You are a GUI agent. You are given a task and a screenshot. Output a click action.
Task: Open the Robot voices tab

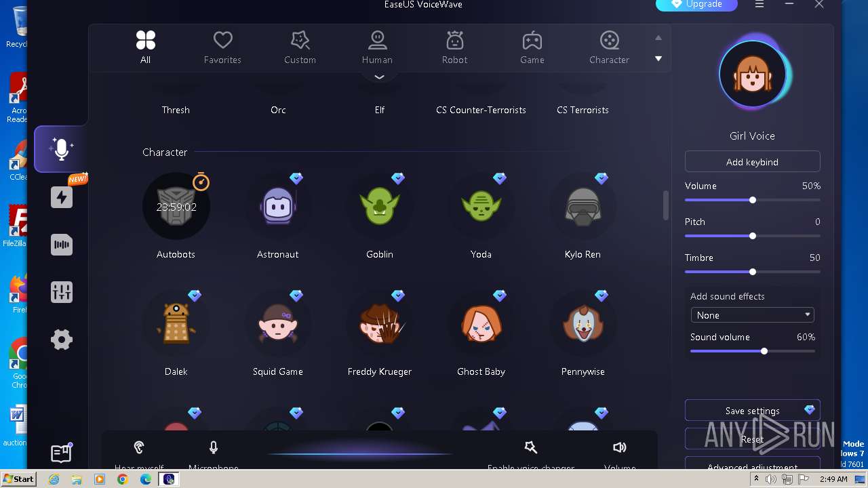point(454,47)
